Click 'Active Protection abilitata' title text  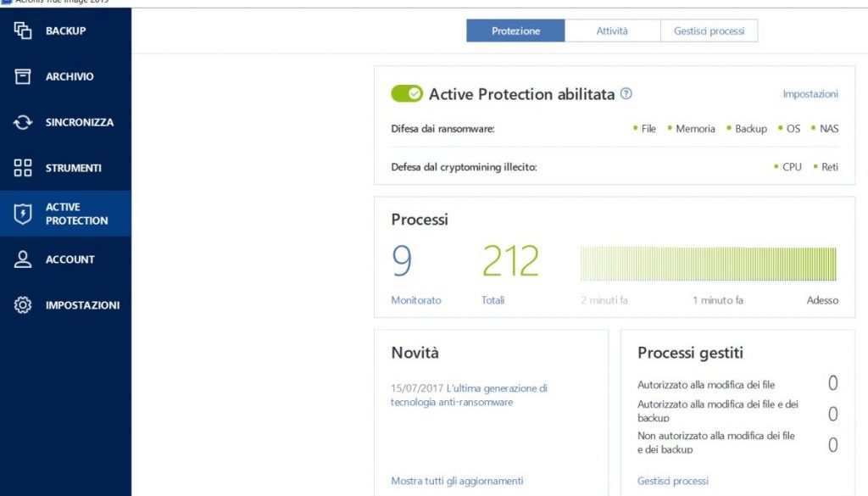(x=521, y=94)
